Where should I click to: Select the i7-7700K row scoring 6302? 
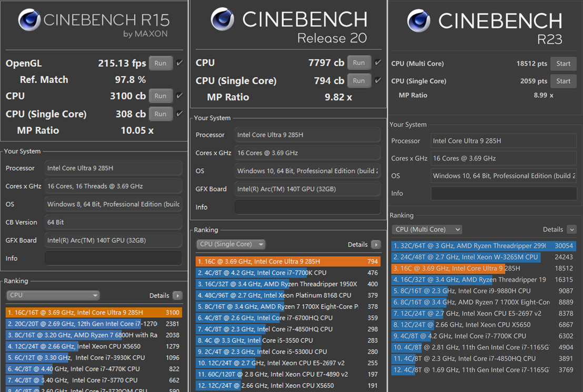click(484, 336)
